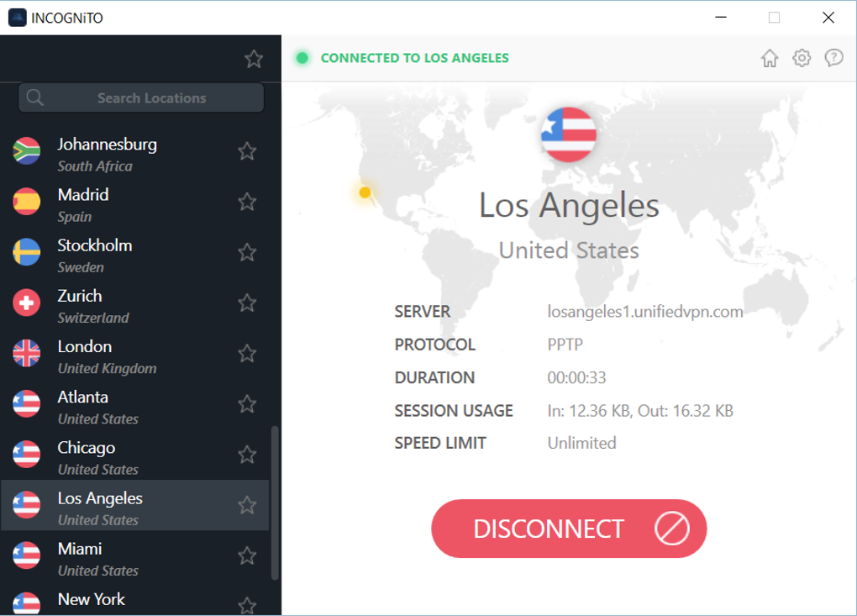857x616 pixels.
Task: Click the Unlimited speed limit value
Action: click(581, 443)
